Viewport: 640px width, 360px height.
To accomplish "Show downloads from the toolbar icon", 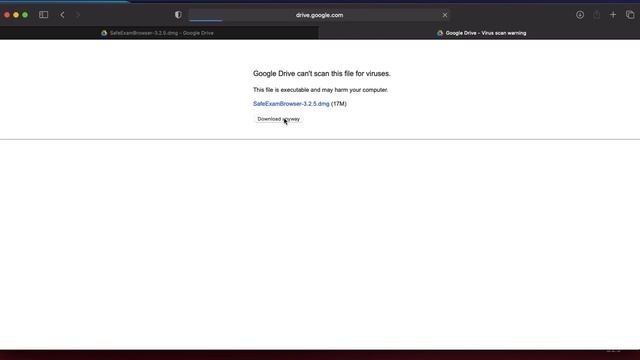I will pos(580,15).
